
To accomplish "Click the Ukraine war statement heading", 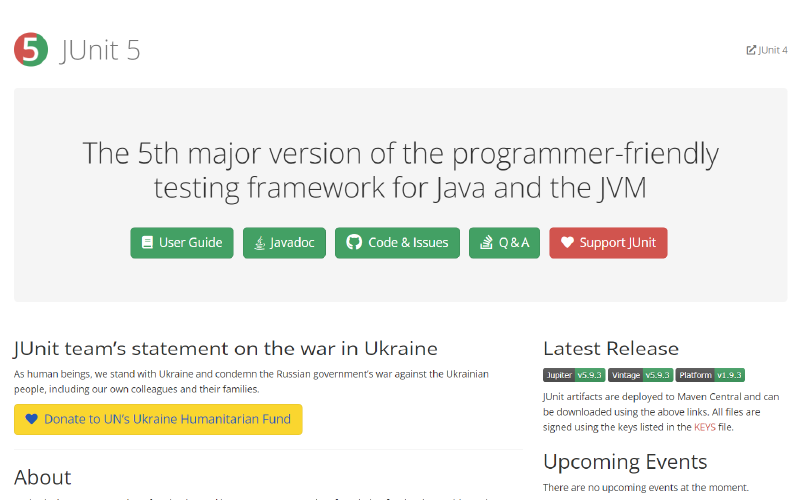I will [226, 348].
